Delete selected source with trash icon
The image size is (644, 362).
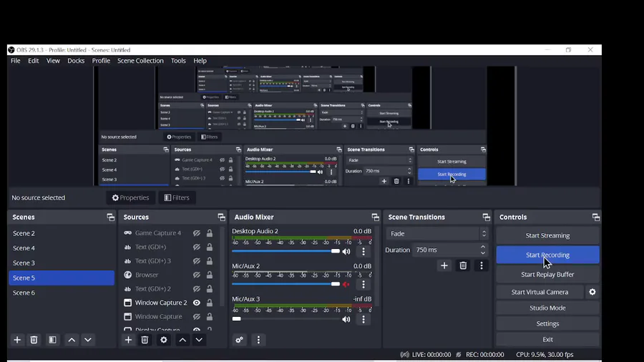coord(145,340)
